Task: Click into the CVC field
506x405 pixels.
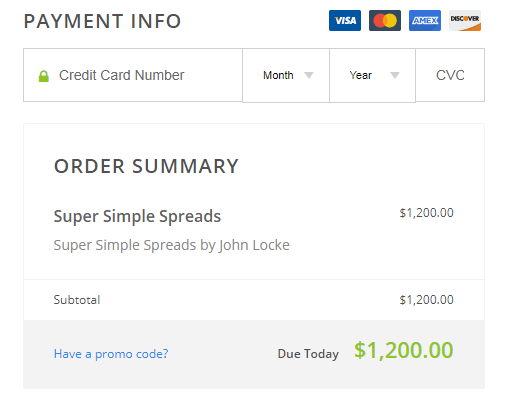Action: click(x=450, y=75)
